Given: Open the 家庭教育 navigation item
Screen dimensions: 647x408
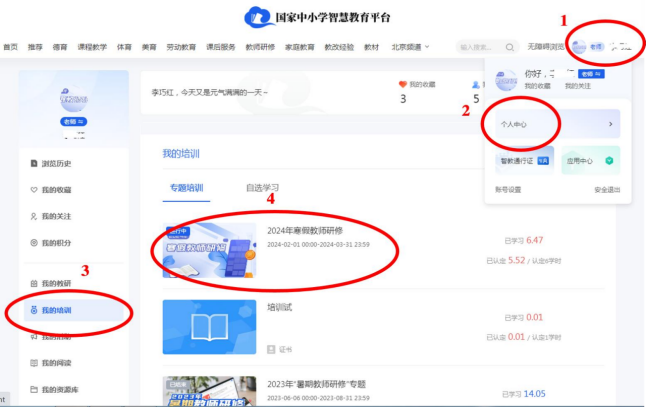Looking at the screenshot, I should coord(300,47).
